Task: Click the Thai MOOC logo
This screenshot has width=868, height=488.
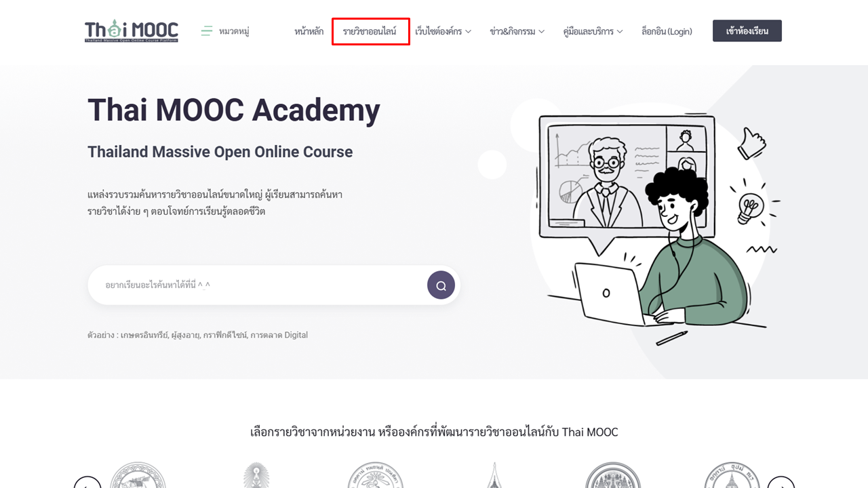Action: point(132,31)
